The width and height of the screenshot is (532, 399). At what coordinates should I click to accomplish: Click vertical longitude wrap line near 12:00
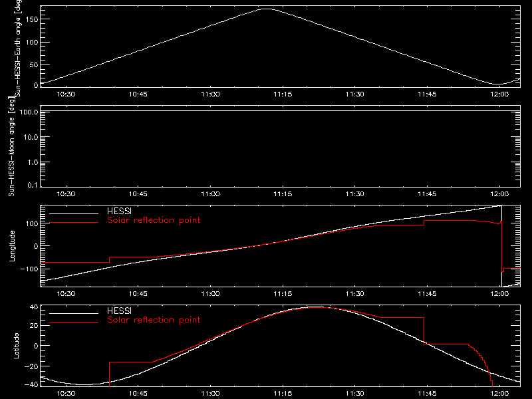pos(501,246)
